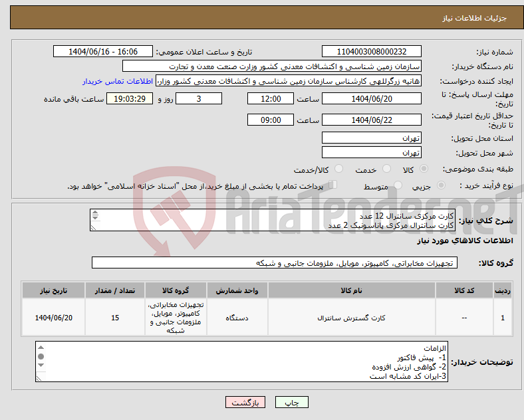Click down arrow of buyer notes scrollbar
The height and width of the screenshot is (420, 524).
point(41,365)
